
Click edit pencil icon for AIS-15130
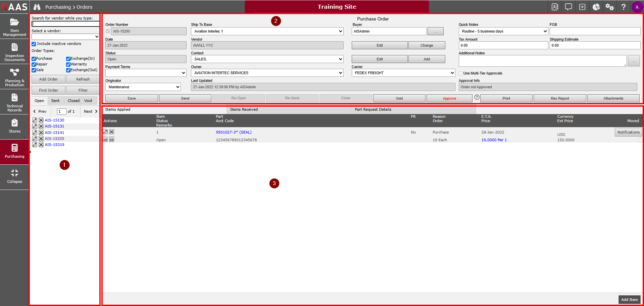pyautogui.click(x=35, y=120)
